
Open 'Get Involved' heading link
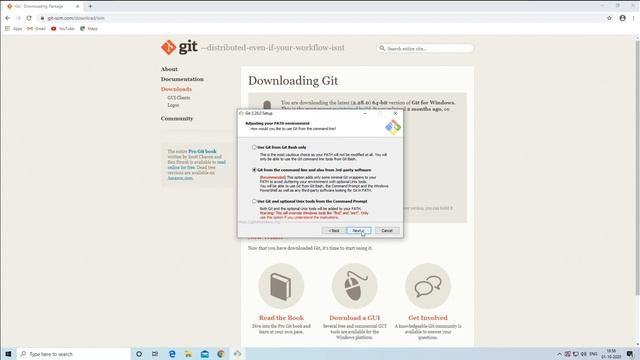pyautogui.click(x=428, y=318)
